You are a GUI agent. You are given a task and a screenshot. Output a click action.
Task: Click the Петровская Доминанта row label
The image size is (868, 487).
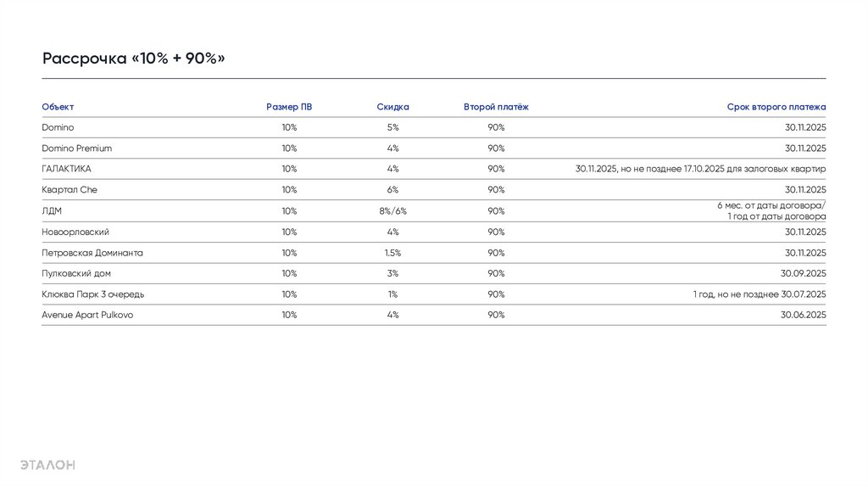pos(92,253)
